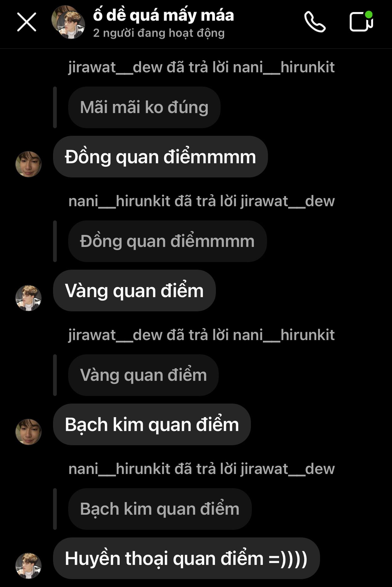This screenshot has height=587, width=392.
Task: Start a voice call with phone icon
Action: (x=315, y=22)
